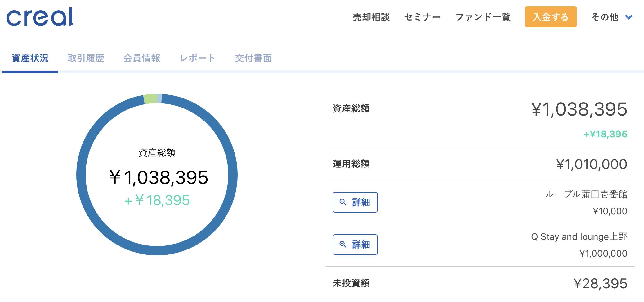Screen dimensions: 644x302
Task: Expand the その他 dropdown chevron
Action: tap(628, 17)
